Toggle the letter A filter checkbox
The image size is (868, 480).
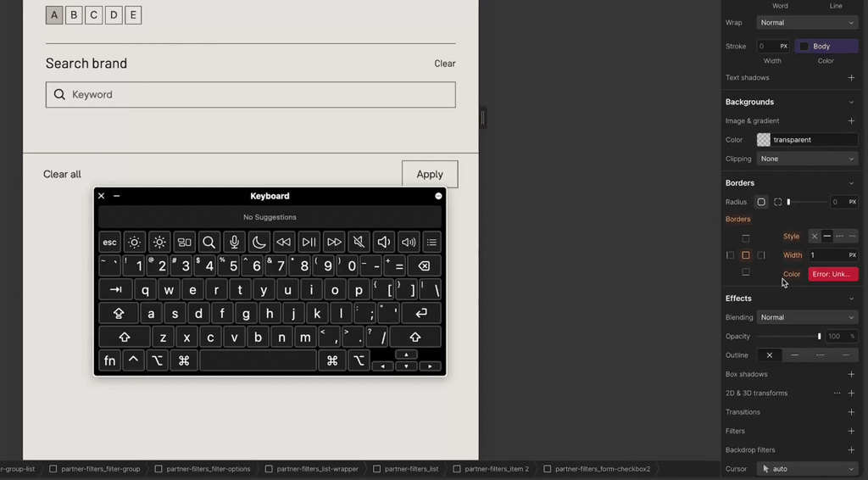[54, 15]
